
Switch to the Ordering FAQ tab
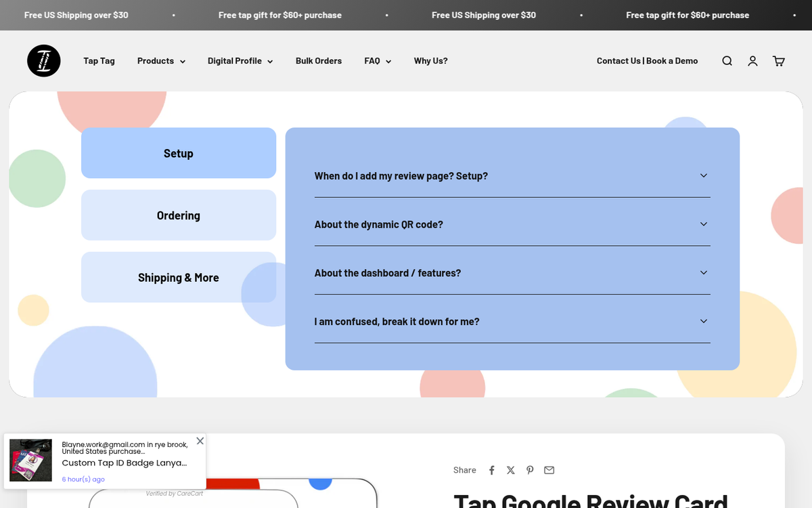[179, 215]
